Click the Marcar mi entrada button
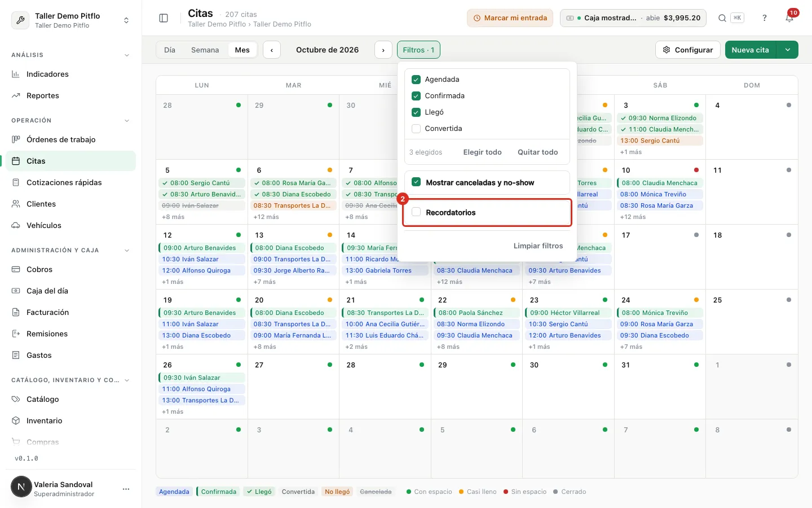 coord(510,18)
